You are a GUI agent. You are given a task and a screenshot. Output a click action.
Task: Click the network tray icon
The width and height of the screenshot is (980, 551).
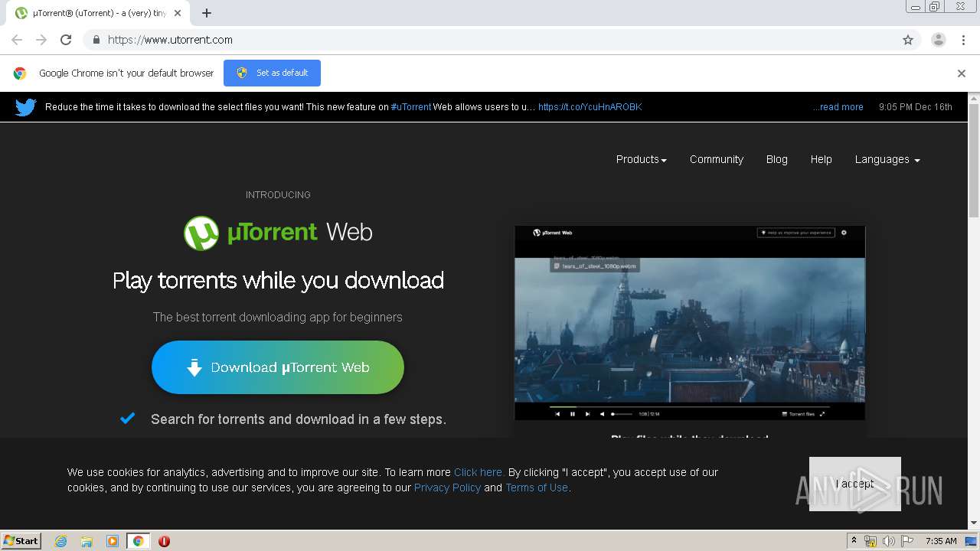(x=871, y=541)
